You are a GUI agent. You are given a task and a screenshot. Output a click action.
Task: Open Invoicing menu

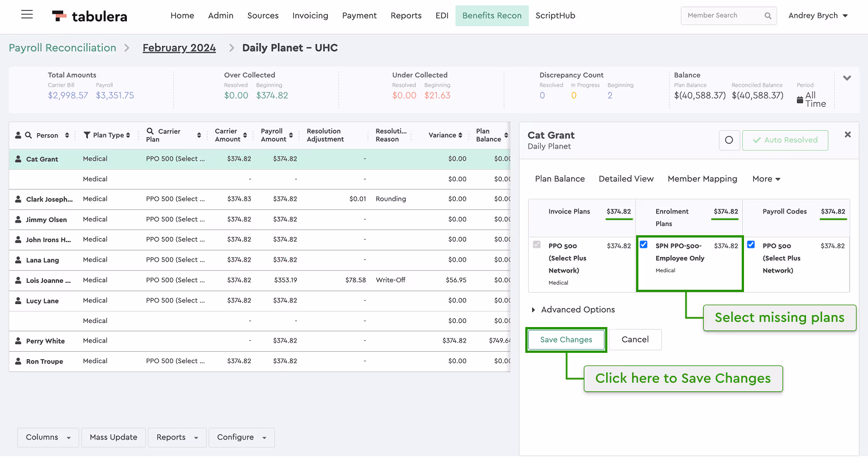(310, 15)
